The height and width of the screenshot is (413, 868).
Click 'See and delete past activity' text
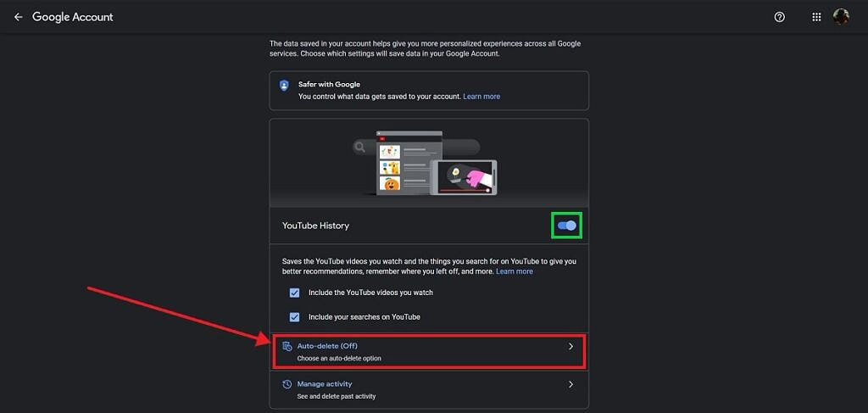[337, 396]
